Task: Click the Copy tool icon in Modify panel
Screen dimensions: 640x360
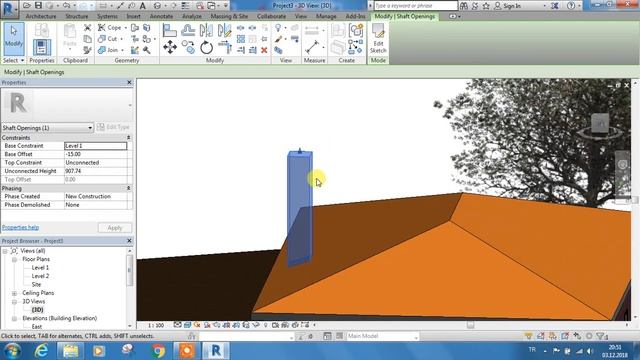Action: pos(188,47)
